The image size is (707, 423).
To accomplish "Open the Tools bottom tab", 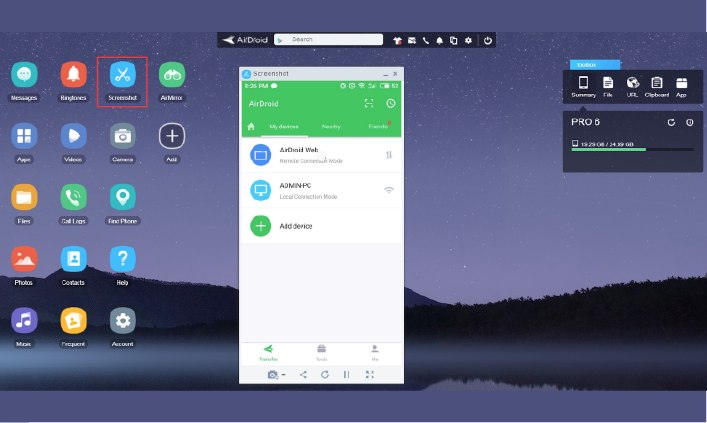I will coord(321,353).
